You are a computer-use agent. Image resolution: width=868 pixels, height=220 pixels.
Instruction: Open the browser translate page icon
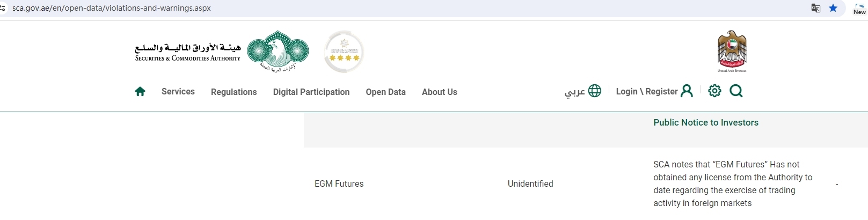coord(816,8)
